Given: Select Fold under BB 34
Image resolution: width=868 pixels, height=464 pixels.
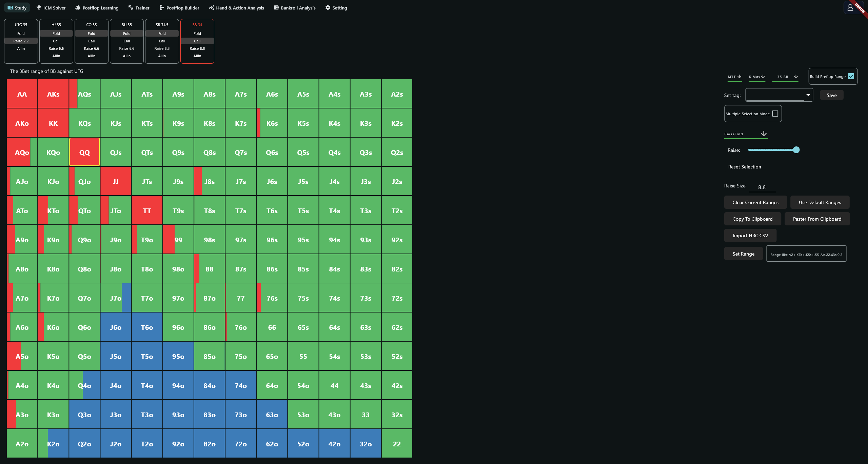Looking at the screenshot, I should pyautogui.click(x=197, y=34).
